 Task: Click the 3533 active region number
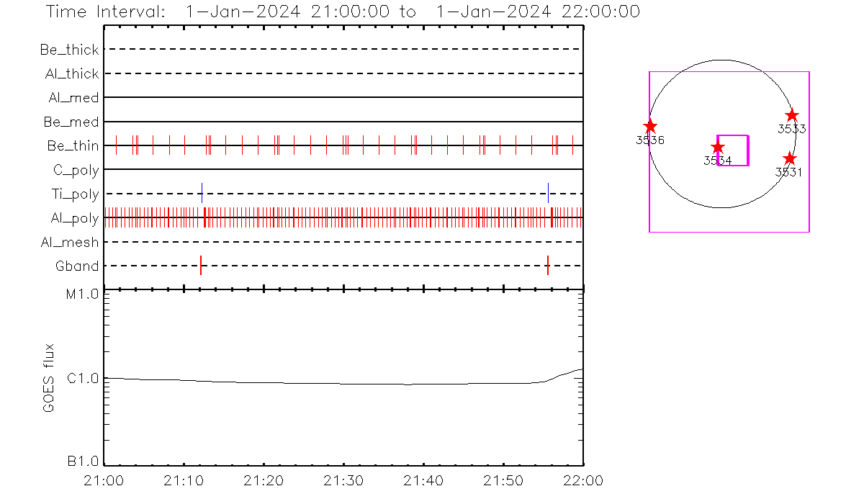click(x=792, y=130)
